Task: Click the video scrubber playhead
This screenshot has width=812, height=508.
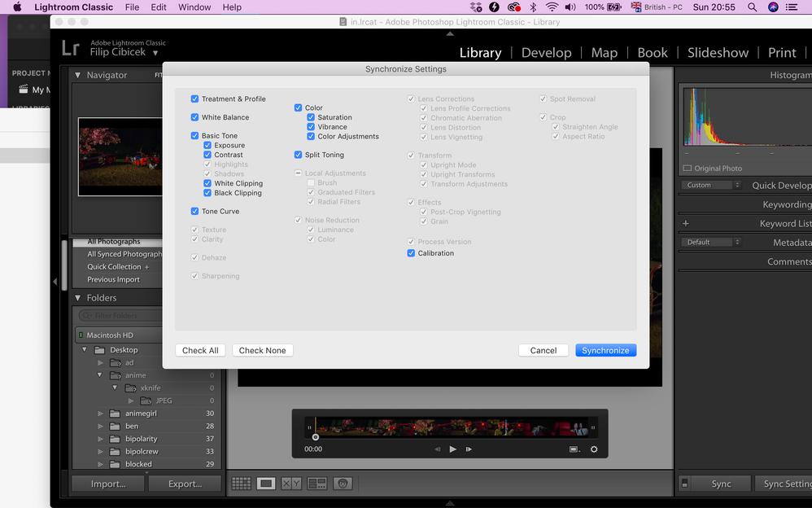Action: point(316,437)
